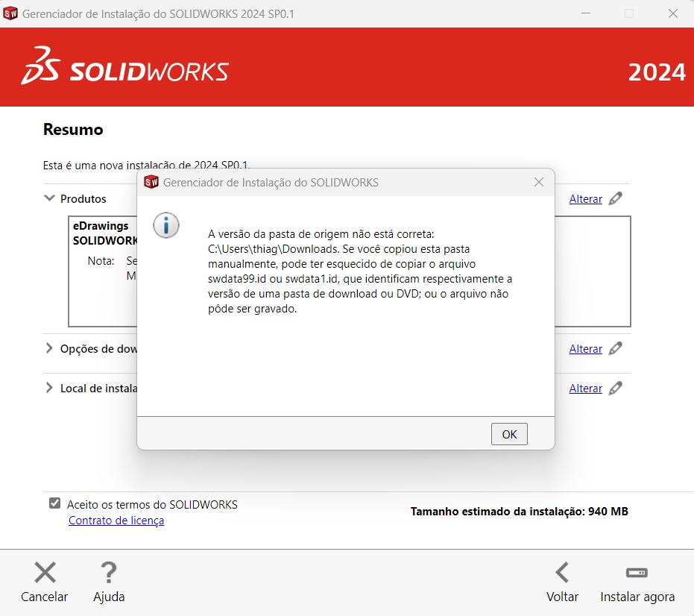Viewport: 694px width, 616px height.
Task: Expand the Local de instalação section
Action: (49, 388)
